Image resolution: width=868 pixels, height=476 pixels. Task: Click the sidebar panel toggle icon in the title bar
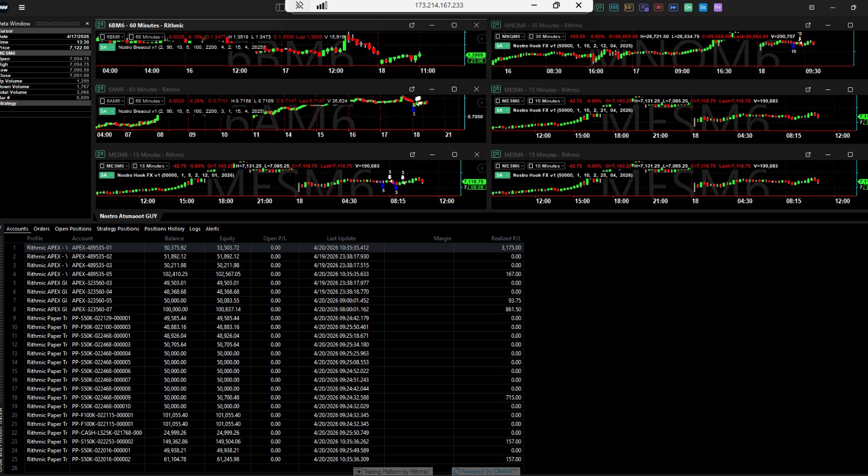(x=280, y=7)
